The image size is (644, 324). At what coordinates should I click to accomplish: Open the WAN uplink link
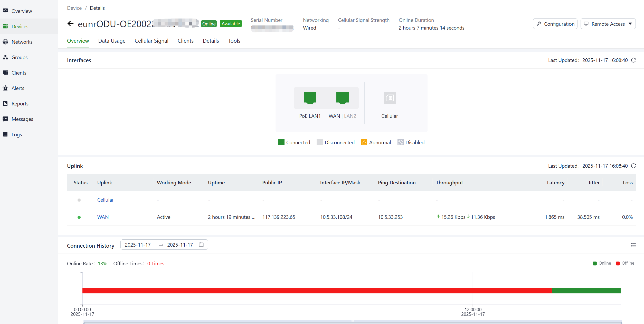coord(103,217)
